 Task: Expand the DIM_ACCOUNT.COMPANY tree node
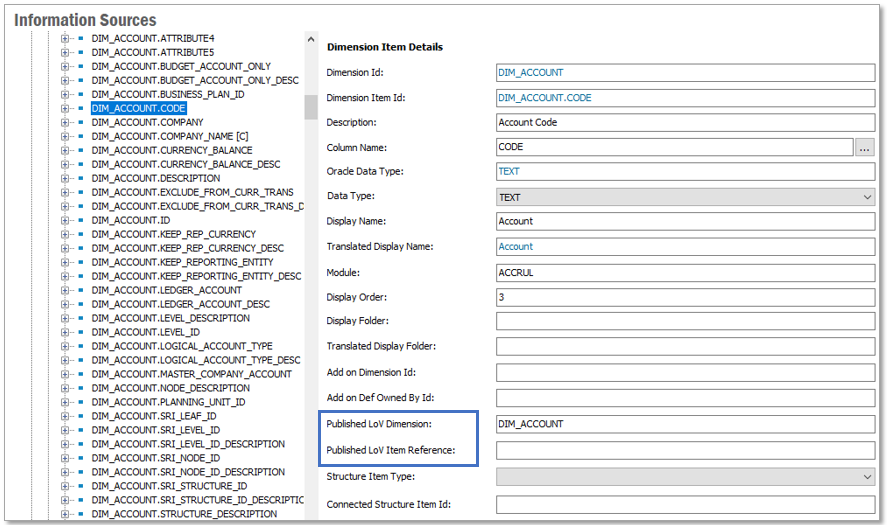(65, 122)
